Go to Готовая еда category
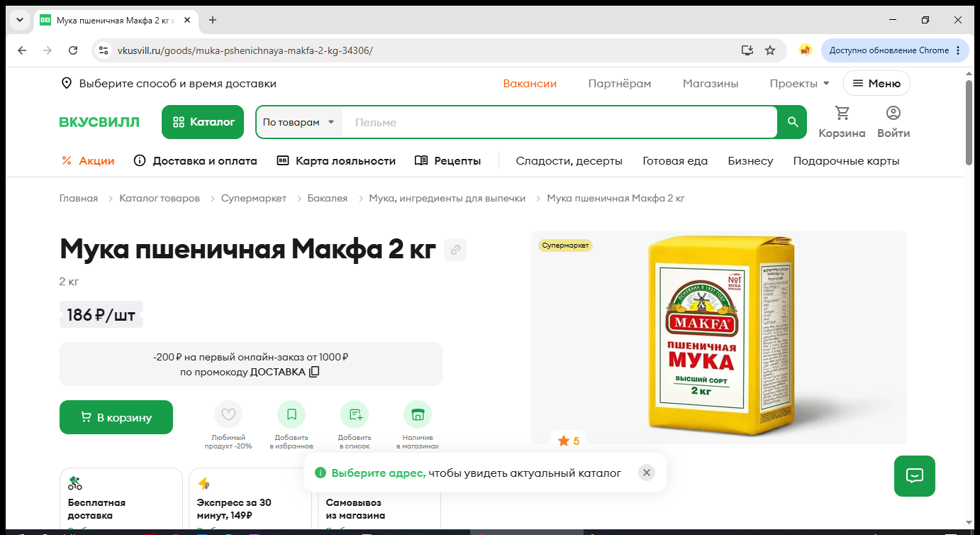Viewport: 980px width, 535px height. click(x=675, y=161)
